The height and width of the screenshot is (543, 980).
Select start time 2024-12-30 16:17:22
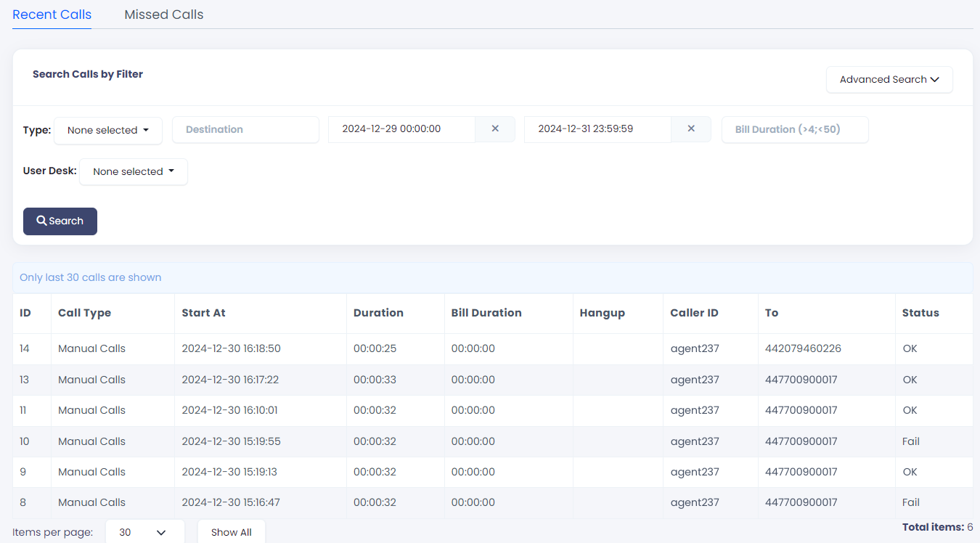[x=230, y=380]
